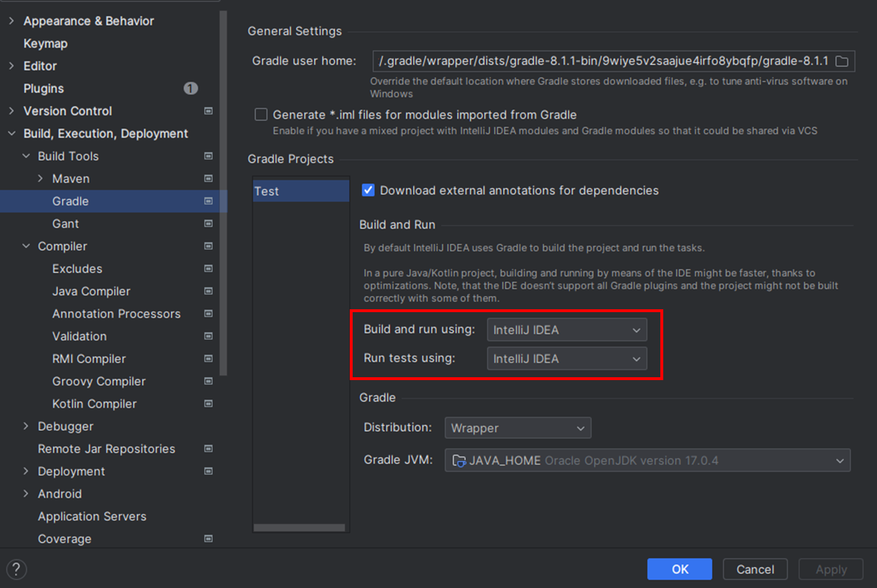This screenshot has width=877, height=588.
Task: Click Cancel to discard changes
Action: [x=755, y=569]
